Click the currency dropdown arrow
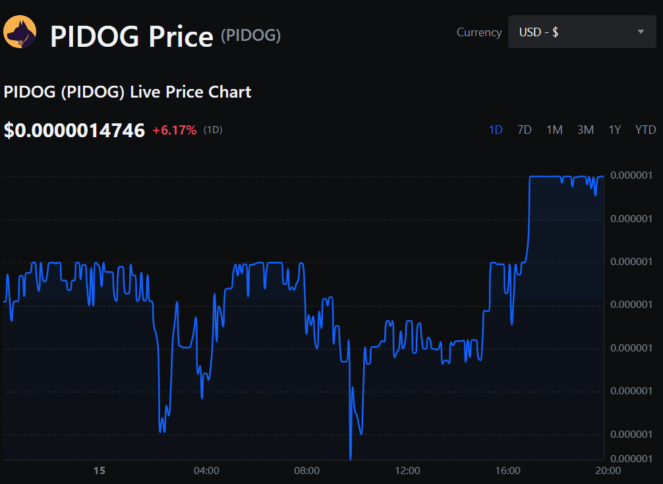 coord(641,32)
